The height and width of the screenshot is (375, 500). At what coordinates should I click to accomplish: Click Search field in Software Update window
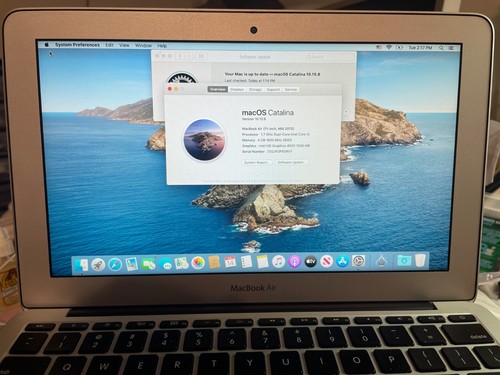click(329, 57)
